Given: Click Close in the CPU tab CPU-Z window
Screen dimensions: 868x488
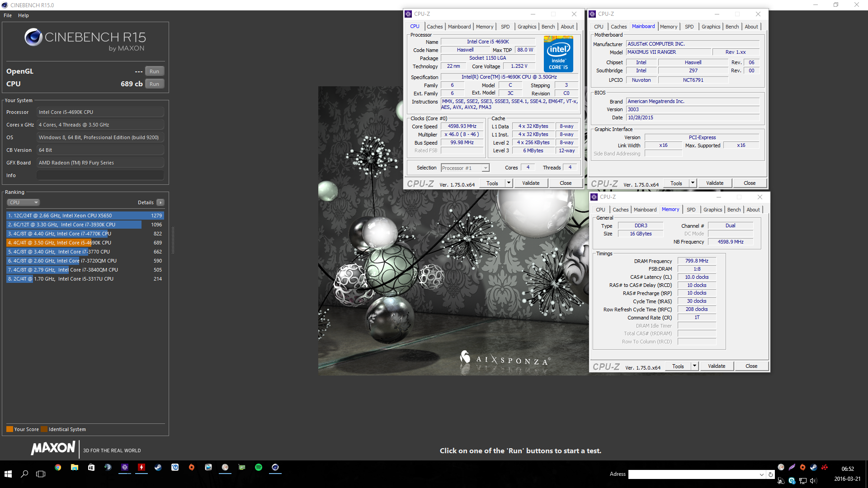Looking at the screenshot, I should coord(566,183).
